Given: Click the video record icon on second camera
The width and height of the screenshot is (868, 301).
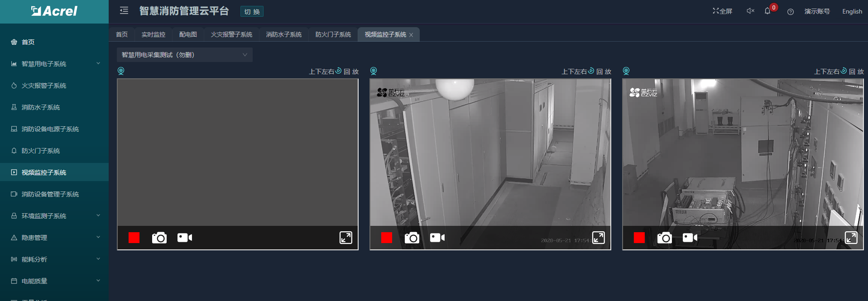Looking at the screenshot, I should pyautogui.click(x=437, y=238).
